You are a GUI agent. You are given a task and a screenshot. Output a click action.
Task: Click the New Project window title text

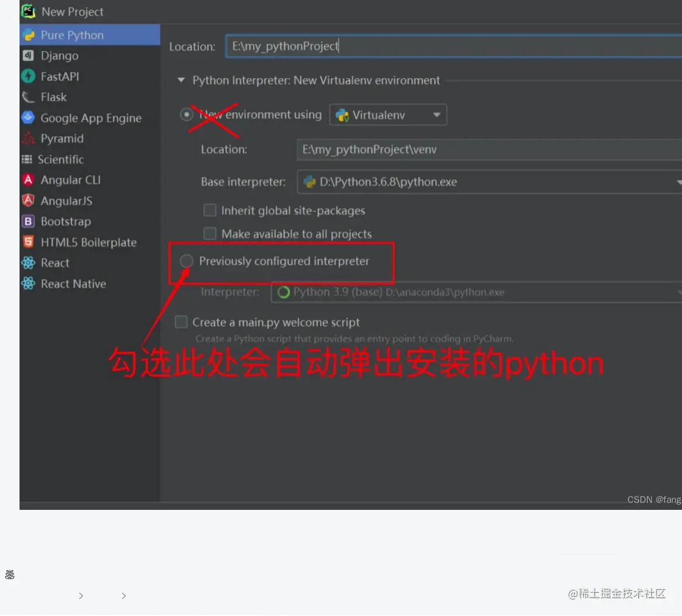[73, 12]
